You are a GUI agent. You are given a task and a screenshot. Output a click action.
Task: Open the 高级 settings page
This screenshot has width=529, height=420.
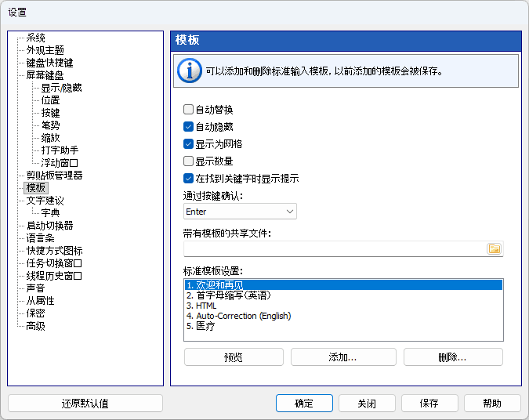(x=35, y=326)
